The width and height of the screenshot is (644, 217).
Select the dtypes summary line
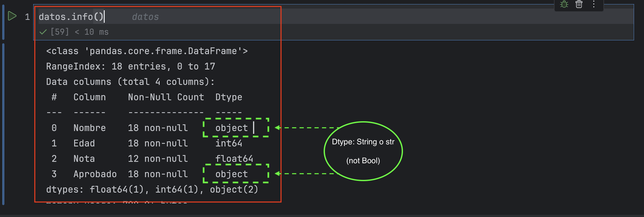152,189
